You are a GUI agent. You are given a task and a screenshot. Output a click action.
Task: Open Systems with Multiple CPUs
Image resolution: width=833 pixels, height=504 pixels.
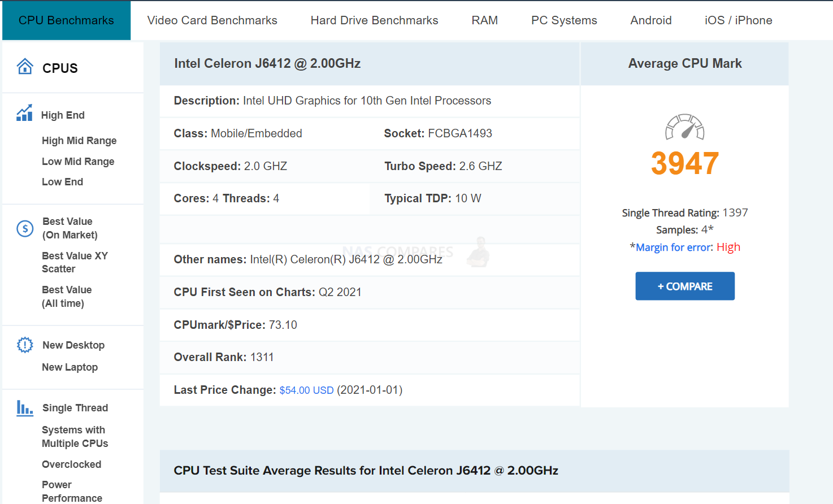pos(75,437)
